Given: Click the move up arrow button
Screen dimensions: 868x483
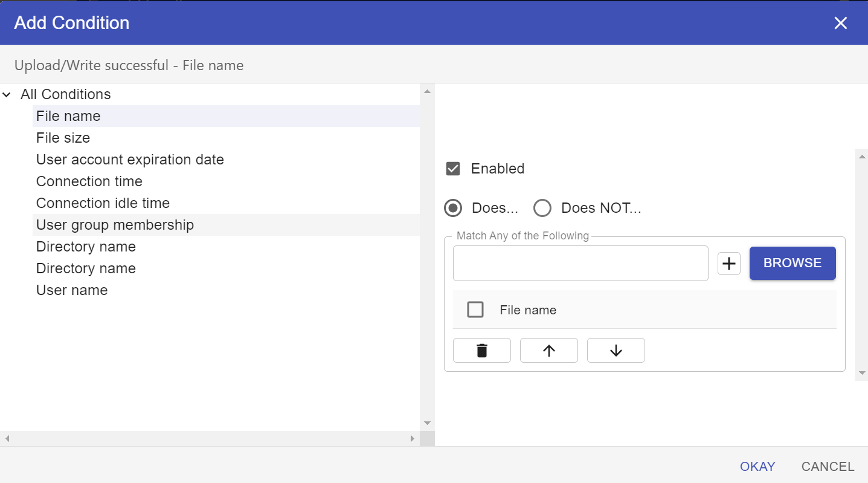Looking at the screenshot, I should [x=548, y=351].
